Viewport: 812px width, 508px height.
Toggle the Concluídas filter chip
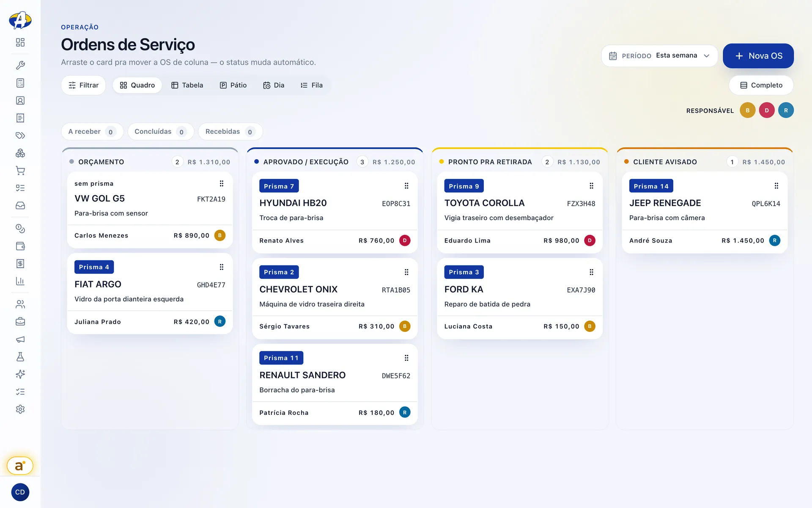[160, 132]
